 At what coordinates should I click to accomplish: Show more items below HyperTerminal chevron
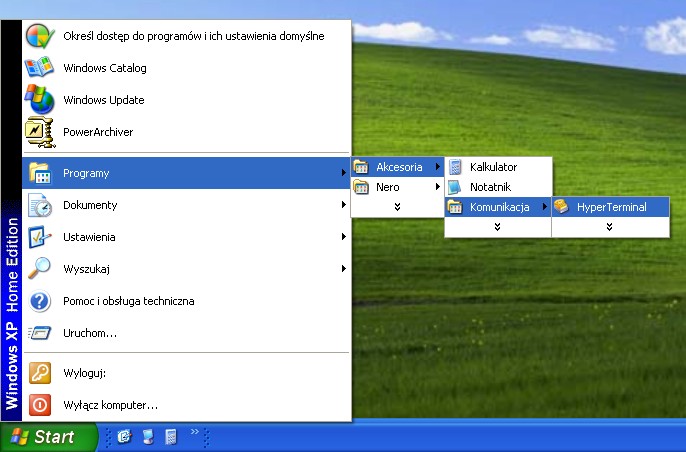(609, 227)
